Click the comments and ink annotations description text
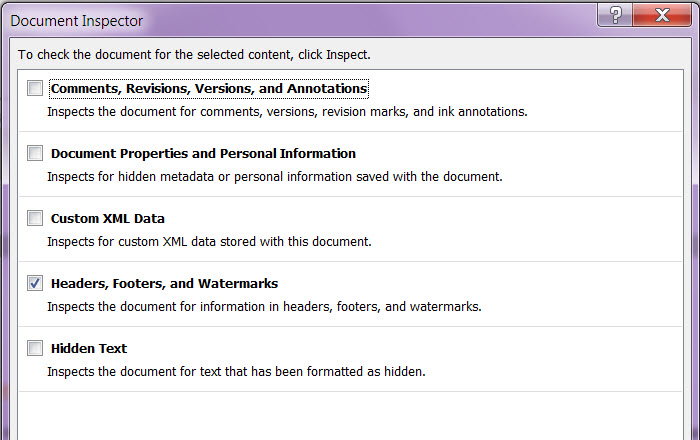700x440 pixels. pos(287,112)
